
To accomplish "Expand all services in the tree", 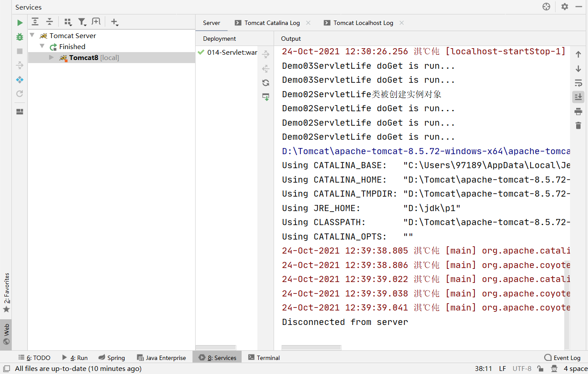I will click(x=35, y=22).
